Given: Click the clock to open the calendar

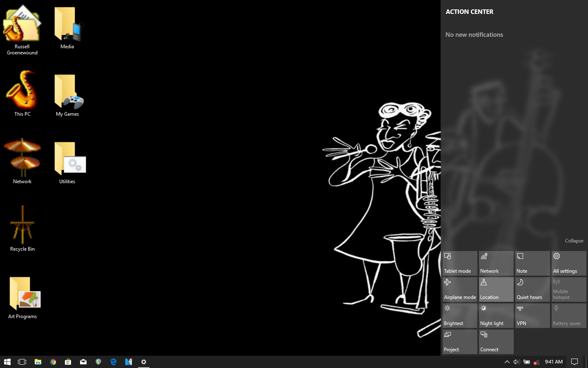Looking at the screenshot, I should 554,362.
